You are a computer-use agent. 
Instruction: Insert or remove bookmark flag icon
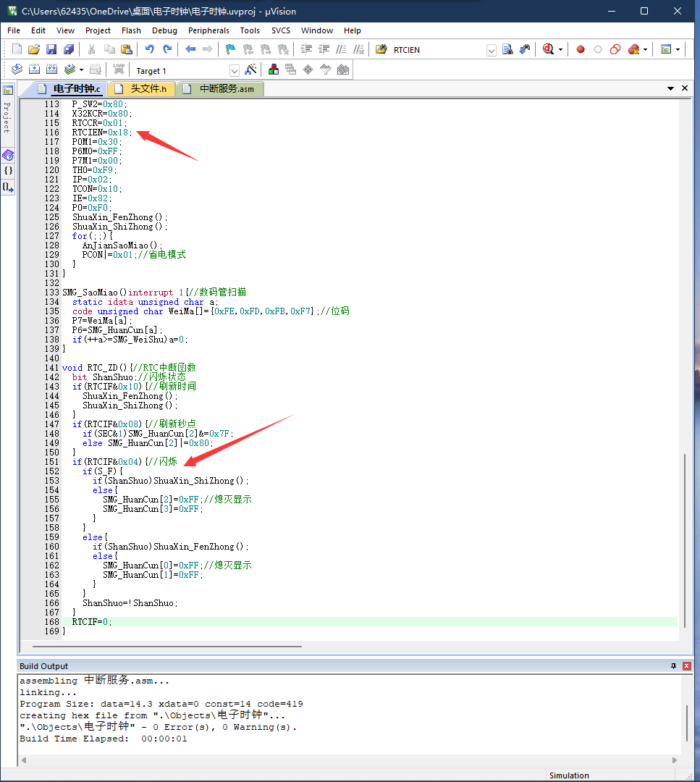pyautogui.click(x=230, y=49)
